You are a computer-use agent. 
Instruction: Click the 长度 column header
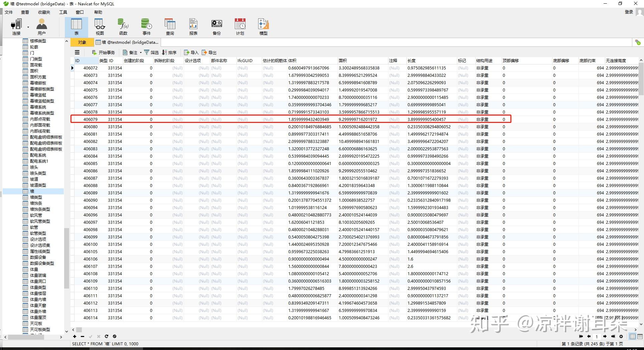pyautogui.click(x=432, y=61)
